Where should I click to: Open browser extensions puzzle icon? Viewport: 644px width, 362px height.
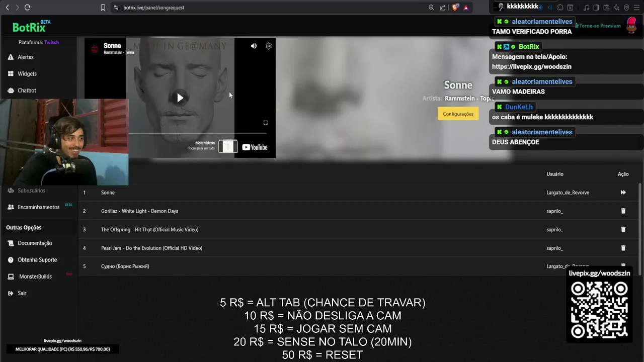click(560, 8)
